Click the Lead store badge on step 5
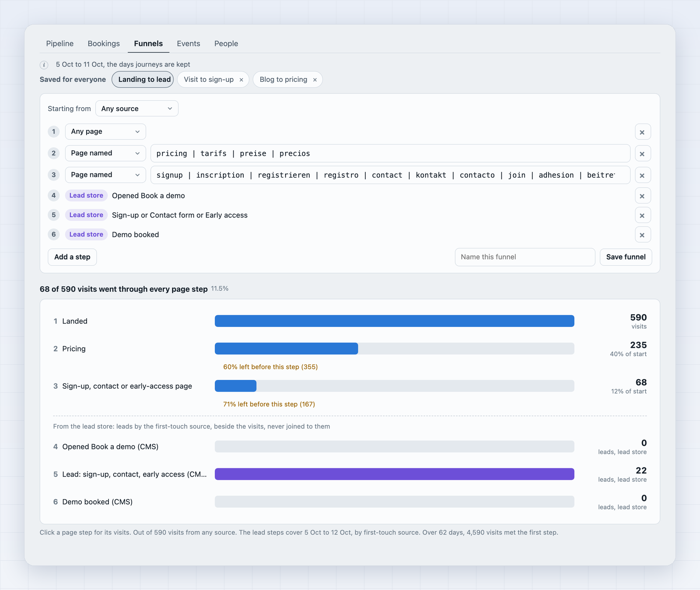 (x=86, y=215)
